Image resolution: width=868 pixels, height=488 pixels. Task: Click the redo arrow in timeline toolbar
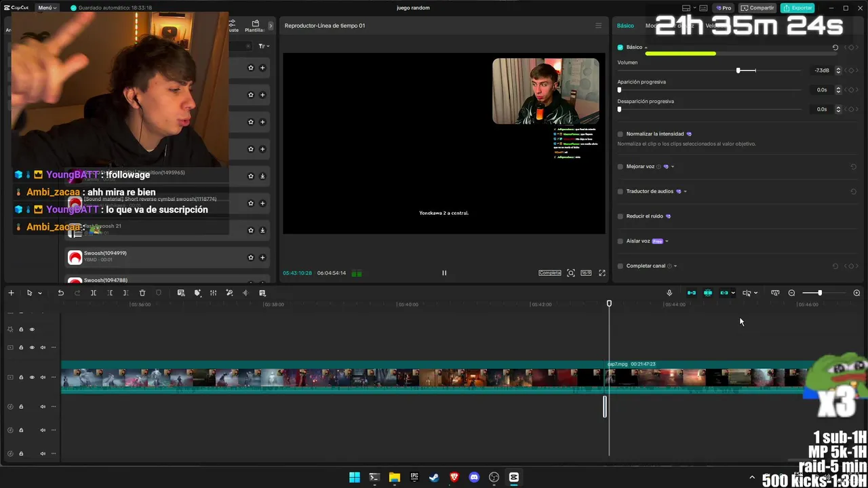[x=77, y=293]
